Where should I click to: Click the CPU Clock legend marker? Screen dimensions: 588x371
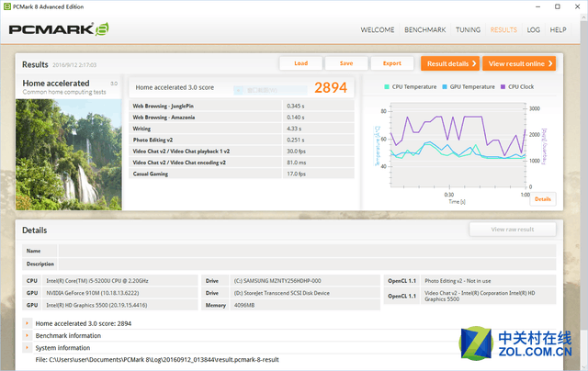tap(503, 86)
